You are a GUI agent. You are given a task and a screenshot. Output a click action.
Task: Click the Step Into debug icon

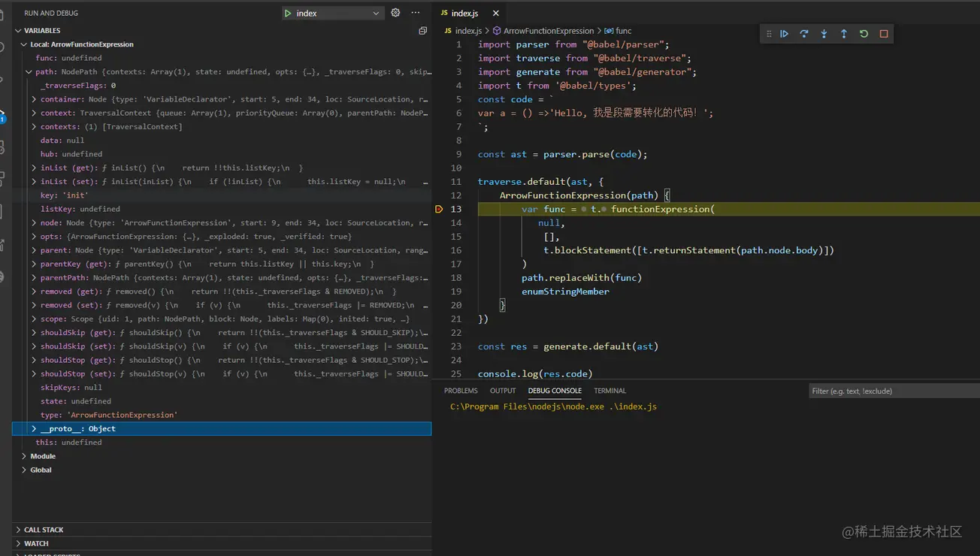click(823, 33)
